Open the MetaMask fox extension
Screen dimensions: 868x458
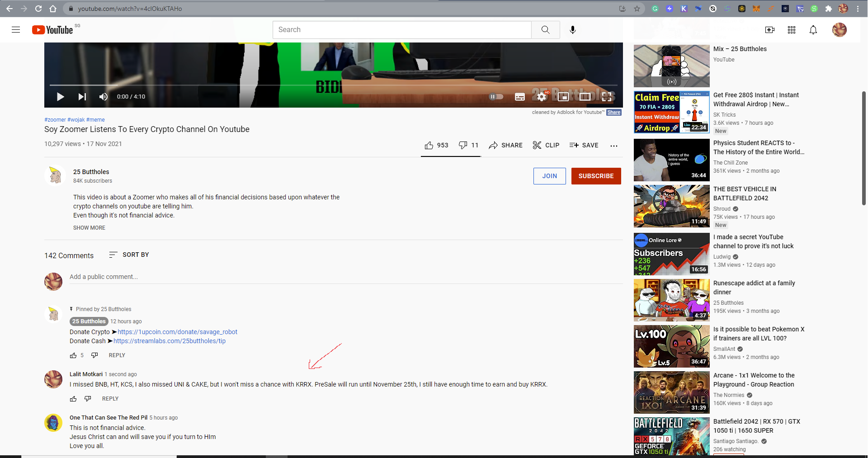756,9
